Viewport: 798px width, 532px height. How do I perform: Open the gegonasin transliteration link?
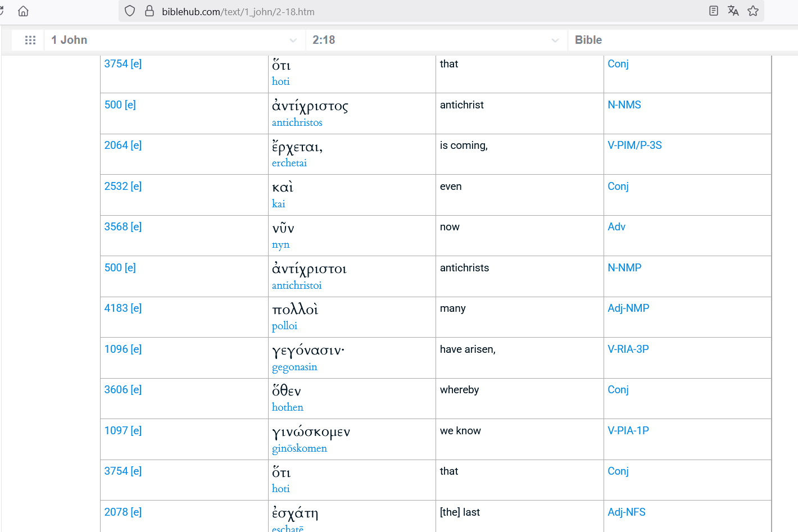[x=294, y=367]
